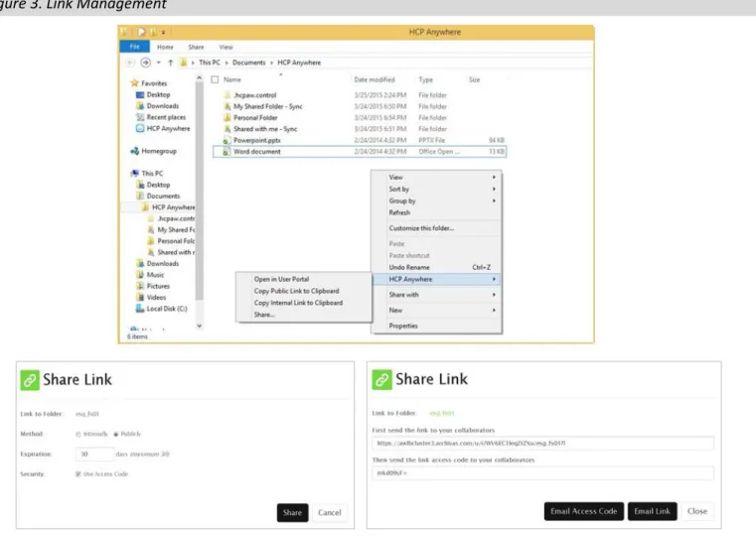Click the access code text field
The height and width of the screenshot is (536, 756).
point(542,473)
